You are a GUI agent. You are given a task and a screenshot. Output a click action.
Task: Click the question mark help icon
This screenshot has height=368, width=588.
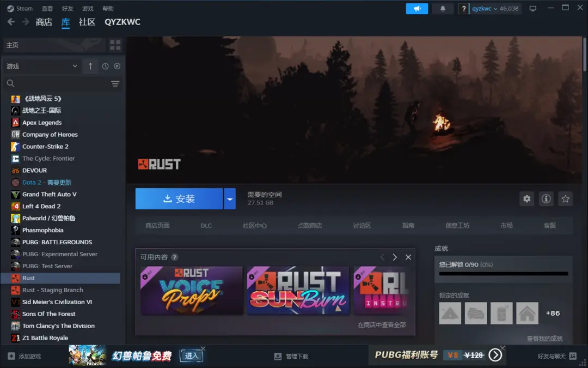pos(464,9)
